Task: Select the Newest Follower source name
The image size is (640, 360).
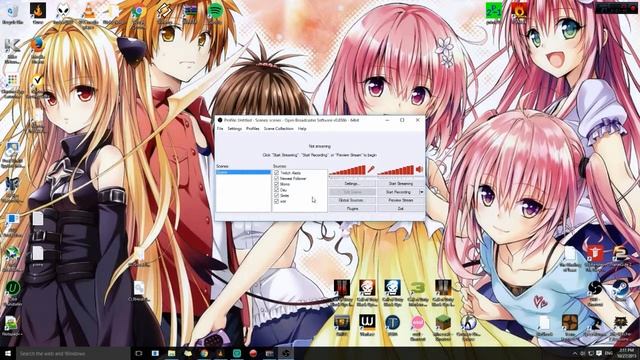Action: (x=293, y=179)
